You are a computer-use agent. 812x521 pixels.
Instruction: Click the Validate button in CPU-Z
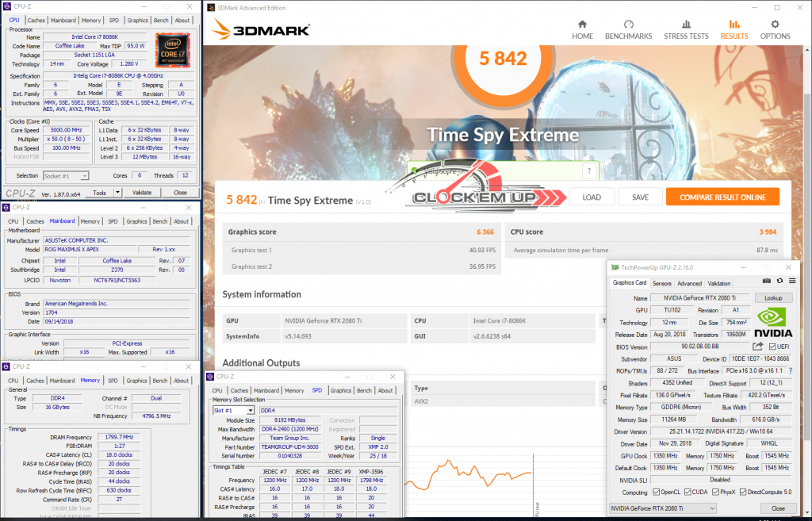pos(142,192)
